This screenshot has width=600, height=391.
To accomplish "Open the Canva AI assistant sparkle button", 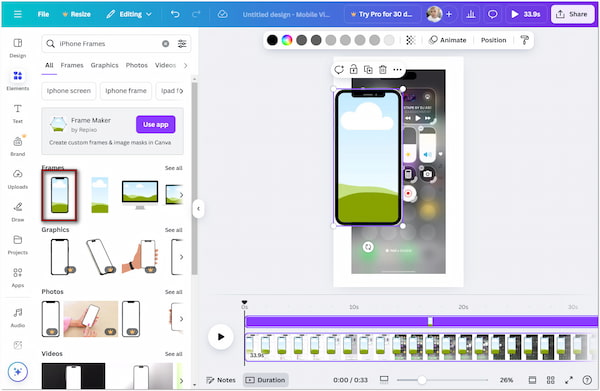I will (18, 371).
